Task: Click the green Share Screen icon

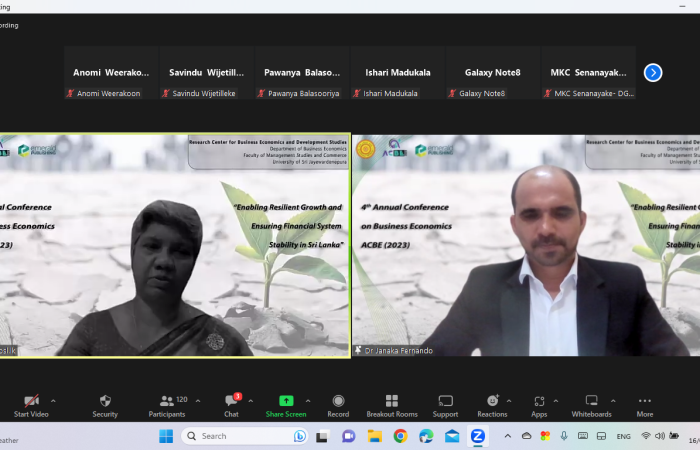Action: (x=286, y=401)
